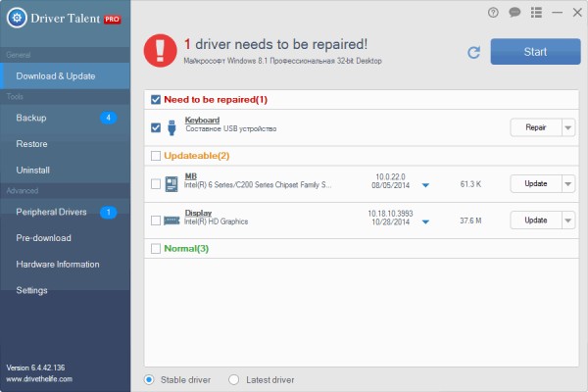Click the Version 6.4.42.136 text

(x=35, y=367)
